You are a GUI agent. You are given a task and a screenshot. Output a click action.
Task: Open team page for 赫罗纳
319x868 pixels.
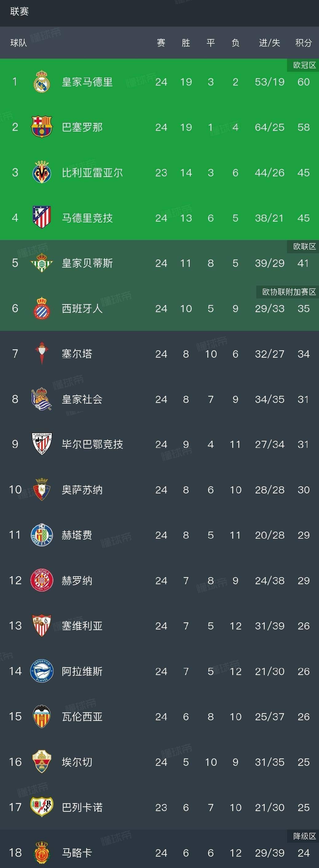[78, 580]
